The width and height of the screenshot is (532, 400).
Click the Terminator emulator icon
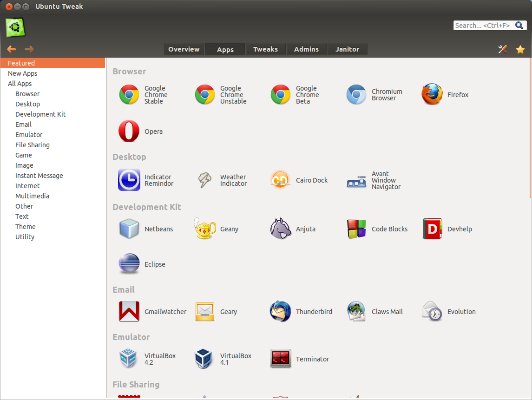(x=280, y=358)
